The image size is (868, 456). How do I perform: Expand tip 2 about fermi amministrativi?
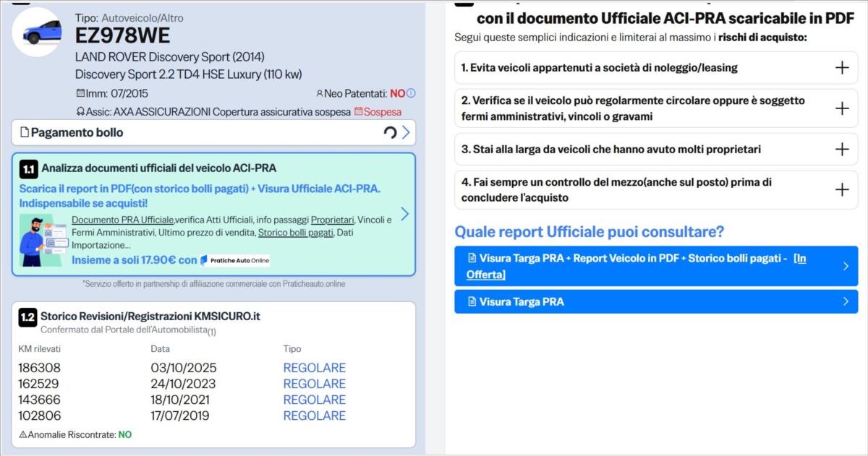tap(841, 108)
